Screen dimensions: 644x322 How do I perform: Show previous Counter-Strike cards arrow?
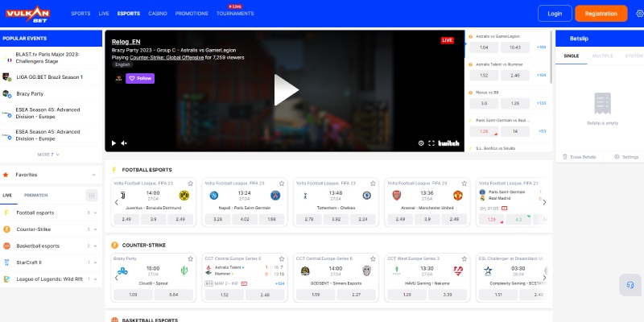[x=116, y=278]
